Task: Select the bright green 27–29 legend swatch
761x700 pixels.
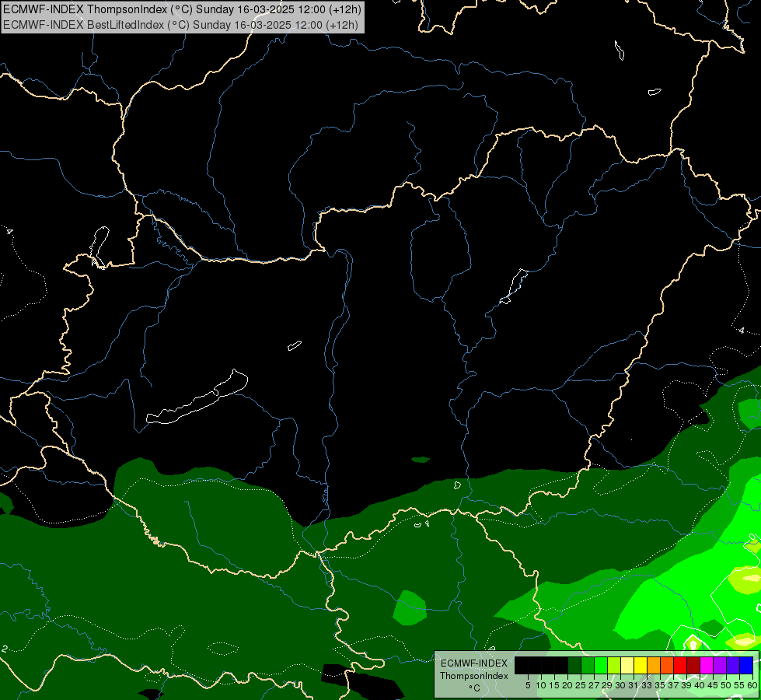Action: coord(601,665)
